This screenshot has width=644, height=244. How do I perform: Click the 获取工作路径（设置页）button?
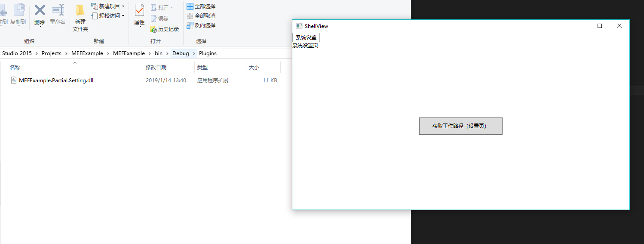[x=460, y=126]
